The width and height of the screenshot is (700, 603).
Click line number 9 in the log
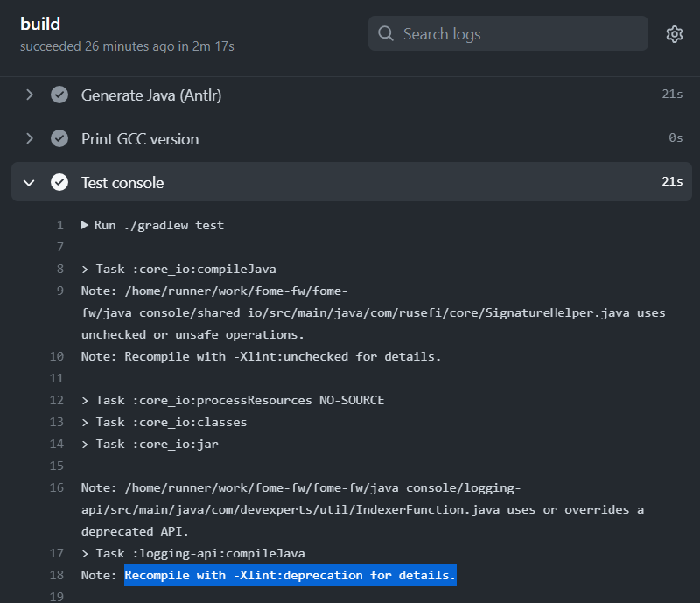click(56, 291)
